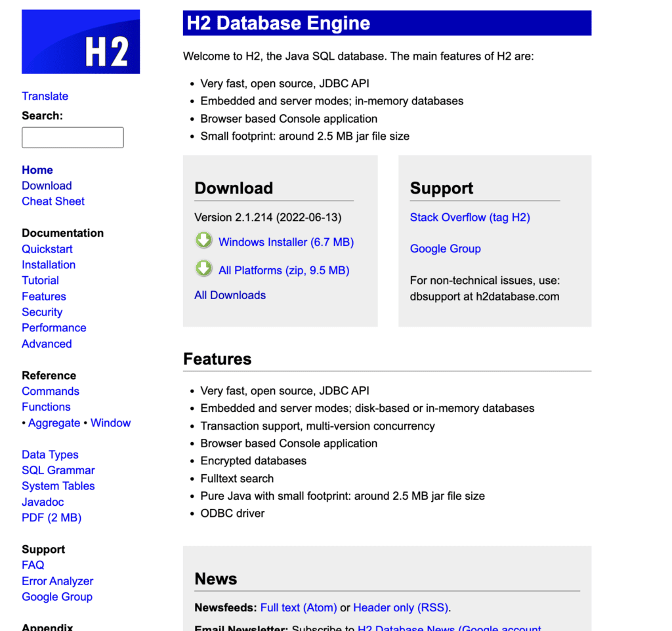Subscribe via the Header only RSS link
Image resolution: width=672 pixels, height=631 pixels.
(x=400, y=607)
